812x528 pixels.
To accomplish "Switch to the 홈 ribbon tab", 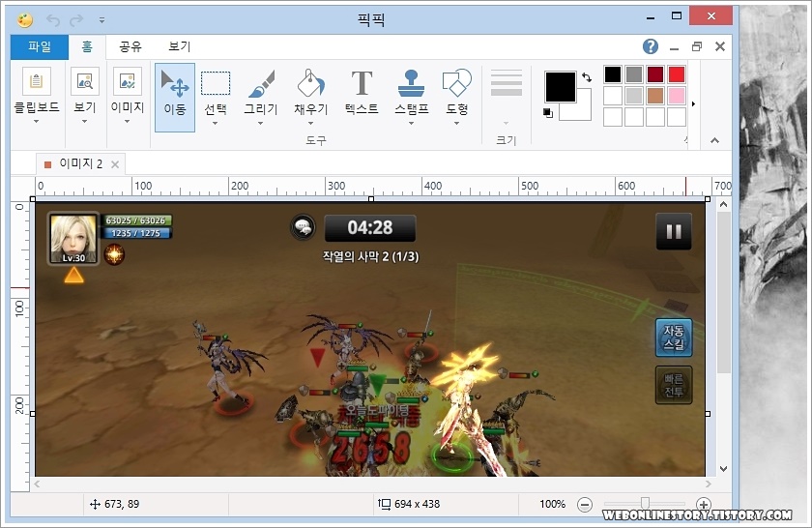I will [x=87, y=47].
